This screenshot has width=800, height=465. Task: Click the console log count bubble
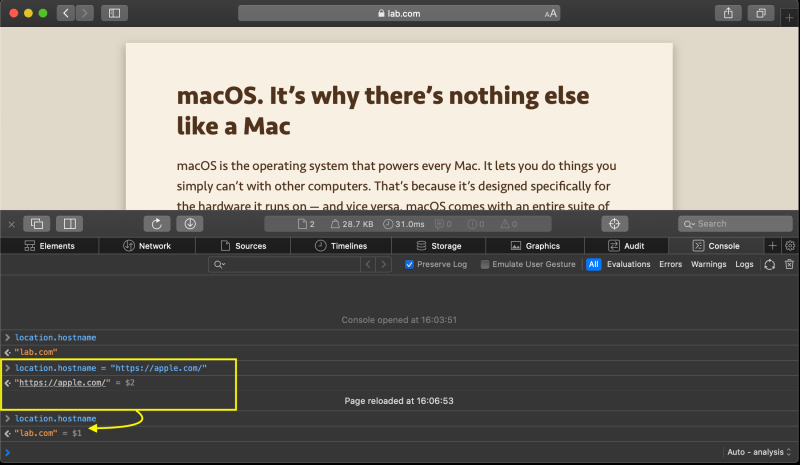(443, 224)
